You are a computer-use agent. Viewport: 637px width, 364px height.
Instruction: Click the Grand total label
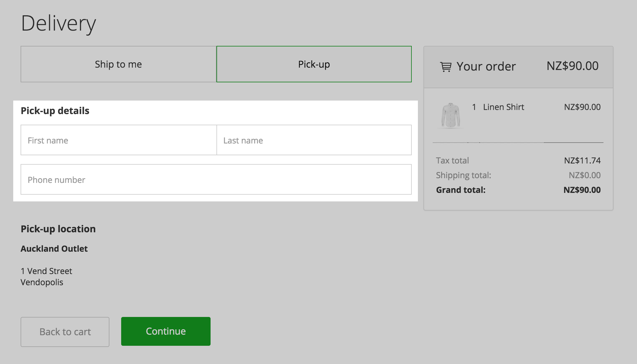(x=461, y=190)
